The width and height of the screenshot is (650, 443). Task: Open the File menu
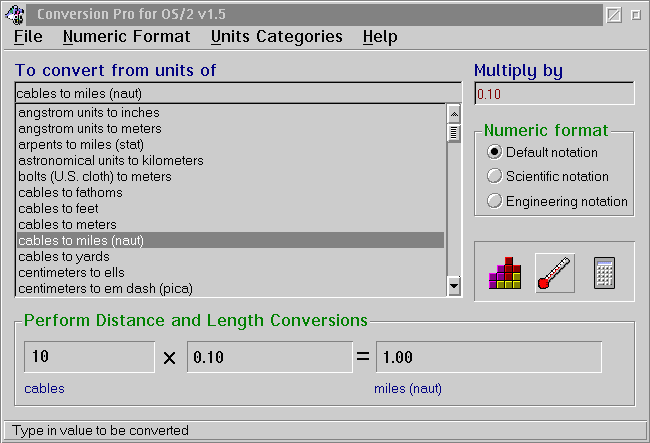tap(28, 36)
